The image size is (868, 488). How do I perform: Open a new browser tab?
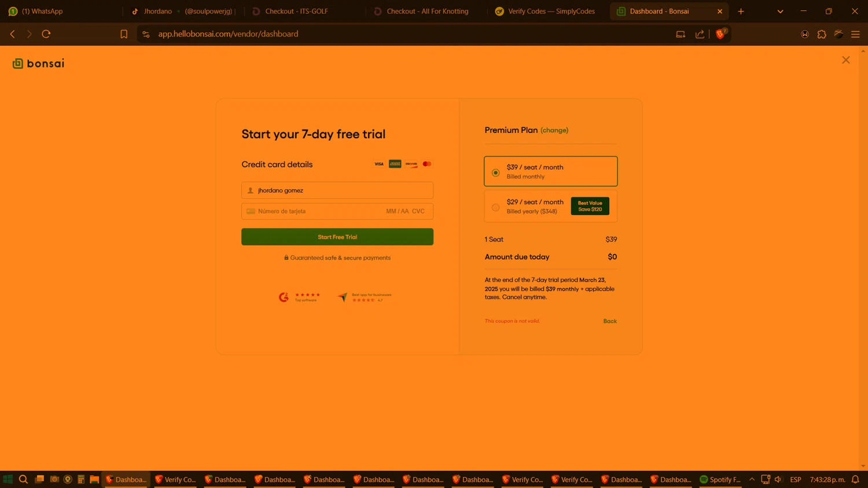(741, 11)
